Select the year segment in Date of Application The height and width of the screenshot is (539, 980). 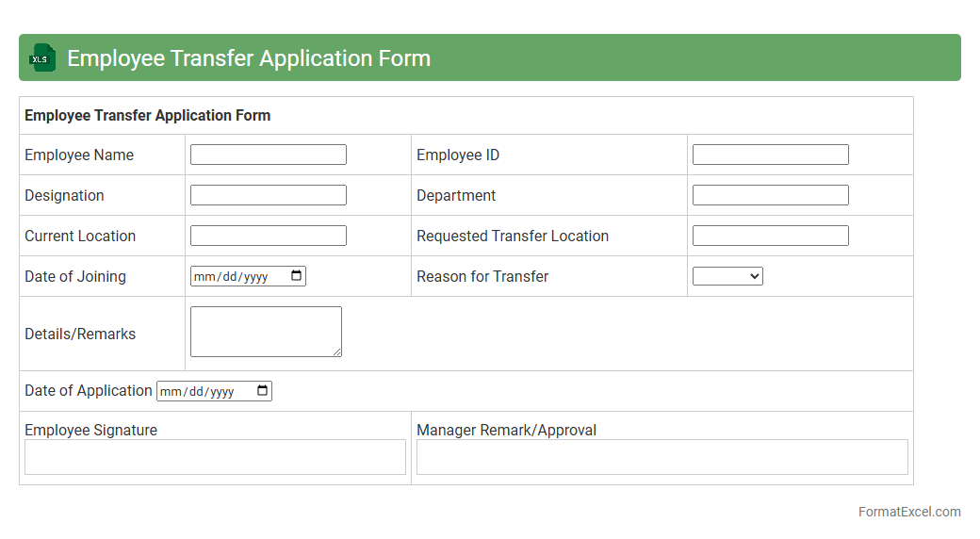(x=221, y=392)
